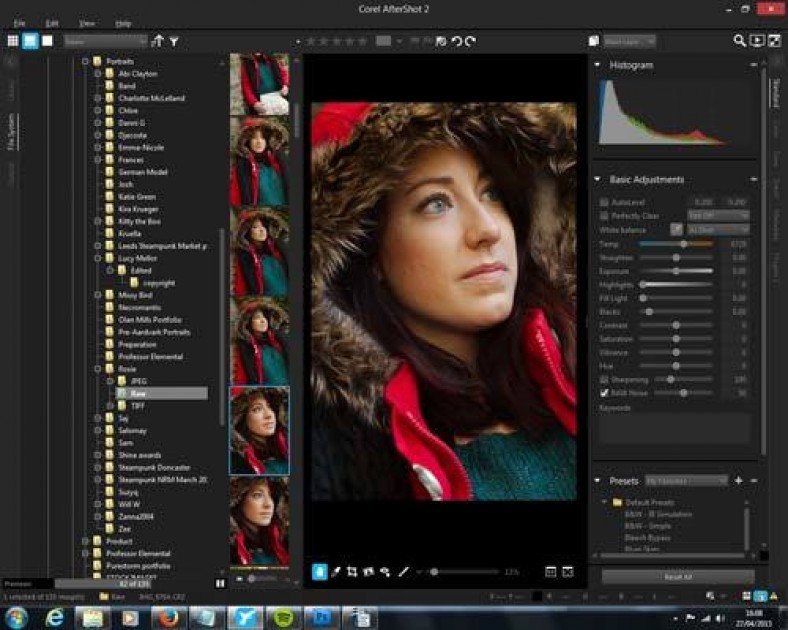Select the pan hand tool

(320, 571)
